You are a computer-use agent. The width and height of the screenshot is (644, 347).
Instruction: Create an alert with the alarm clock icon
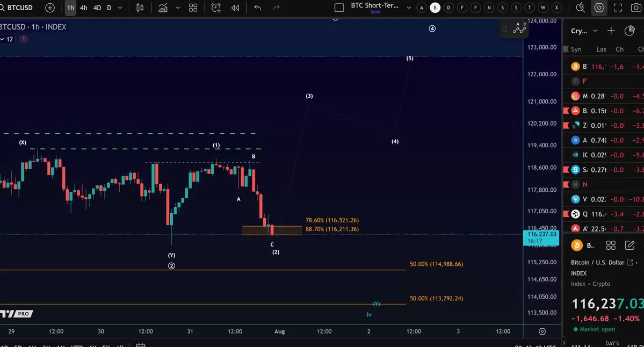pyautogui.click(x=215, y=8)
